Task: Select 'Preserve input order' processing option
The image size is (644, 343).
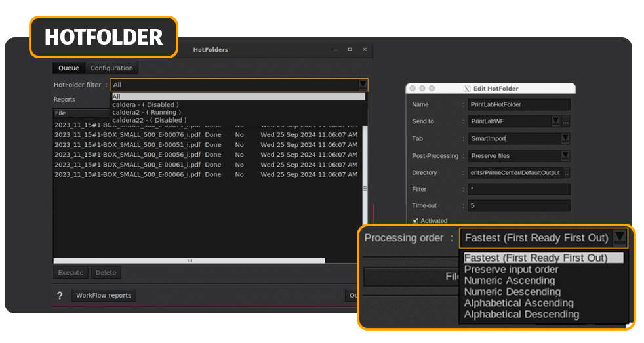Action: (512, 270)
